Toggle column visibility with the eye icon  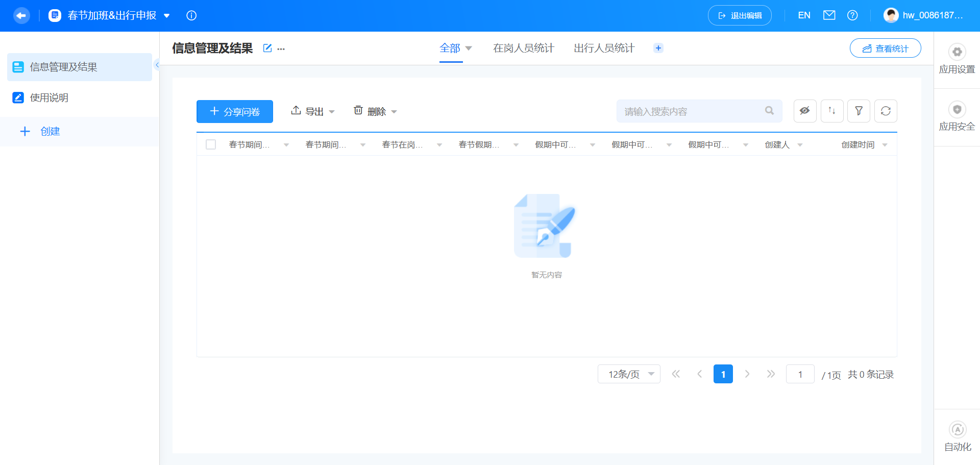(x=805, y=111)
